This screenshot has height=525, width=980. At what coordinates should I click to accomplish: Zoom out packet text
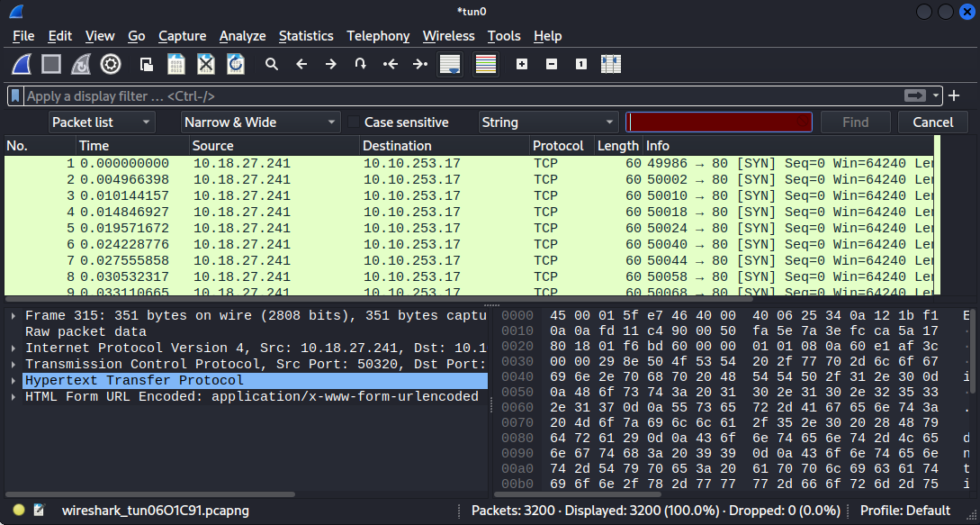tap(552, 64)
